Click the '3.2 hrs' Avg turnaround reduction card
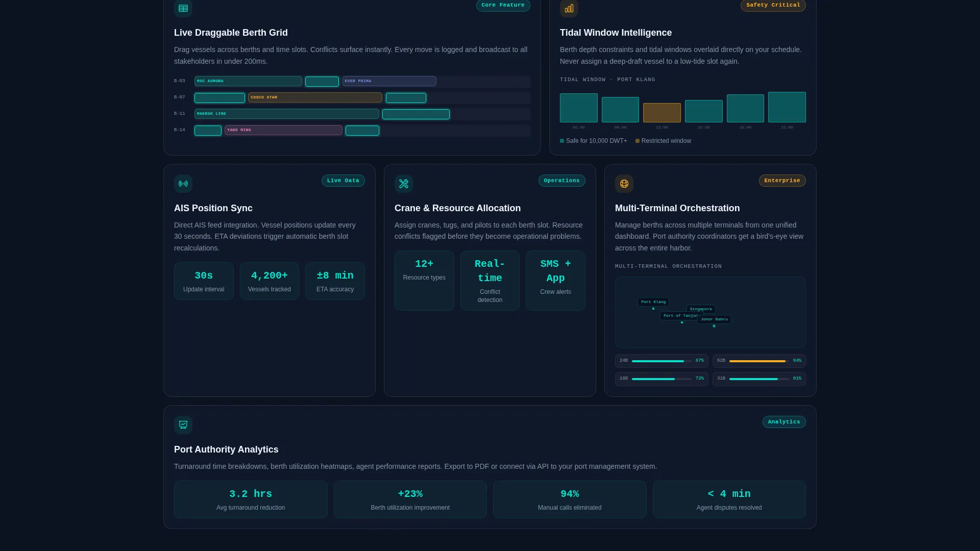The image size is (980, 551). pos(251,499)
